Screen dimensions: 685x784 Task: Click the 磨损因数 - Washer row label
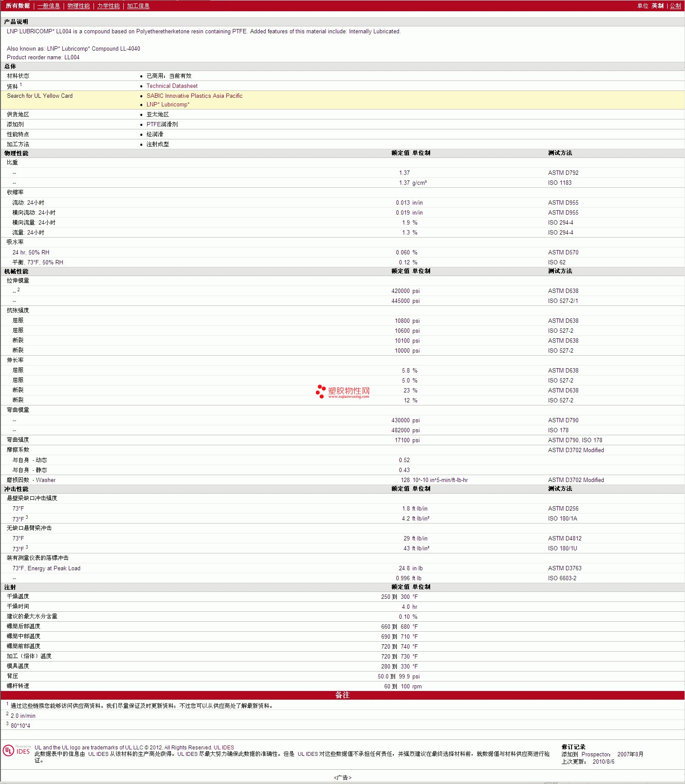(x=31, y=480)
